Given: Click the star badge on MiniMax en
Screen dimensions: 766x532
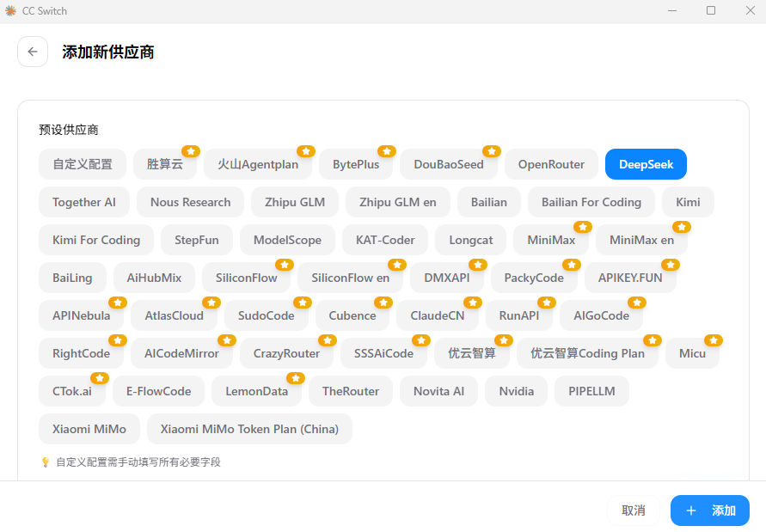Looking at the screenshot, I should point(682,227).
